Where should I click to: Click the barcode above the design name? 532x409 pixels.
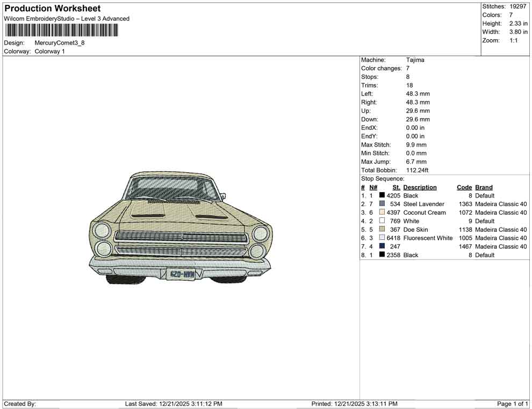[62, 31]
